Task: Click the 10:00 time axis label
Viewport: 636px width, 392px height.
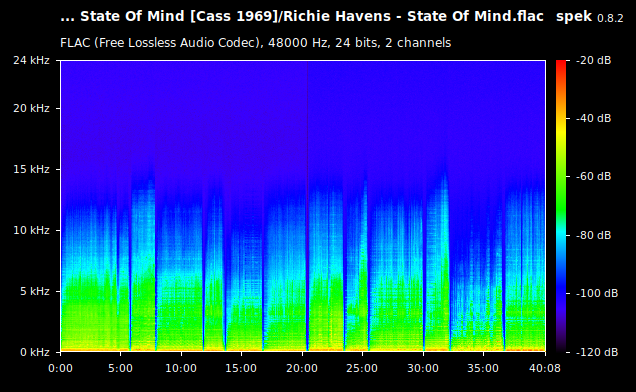Action: click(181, 368)
